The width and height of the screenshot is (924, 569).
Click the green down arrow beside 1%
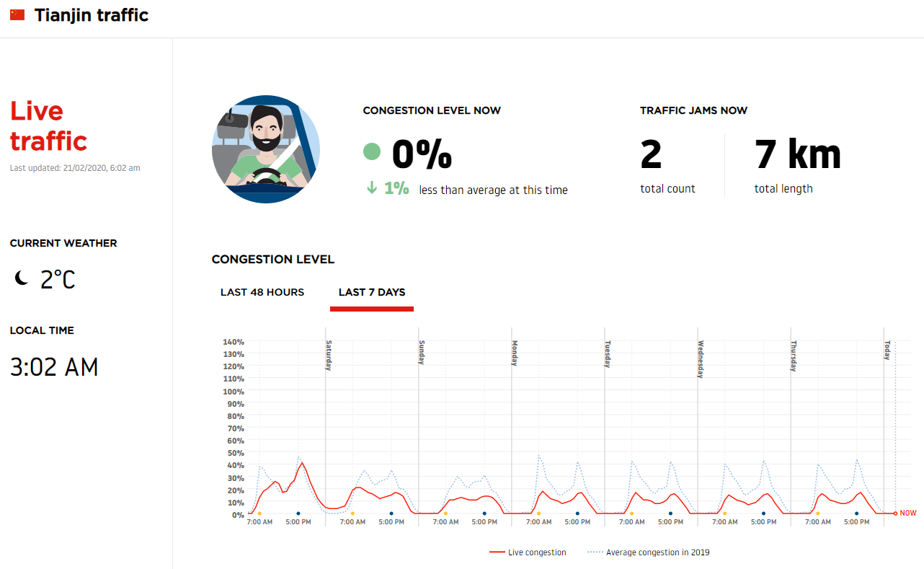coord(372,188)
